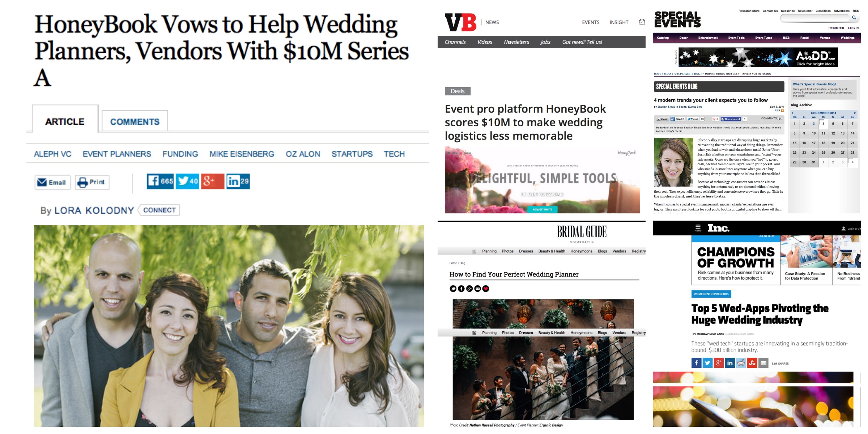Click REQUEST INVITE on HoneyBook banner

point(542,209)
